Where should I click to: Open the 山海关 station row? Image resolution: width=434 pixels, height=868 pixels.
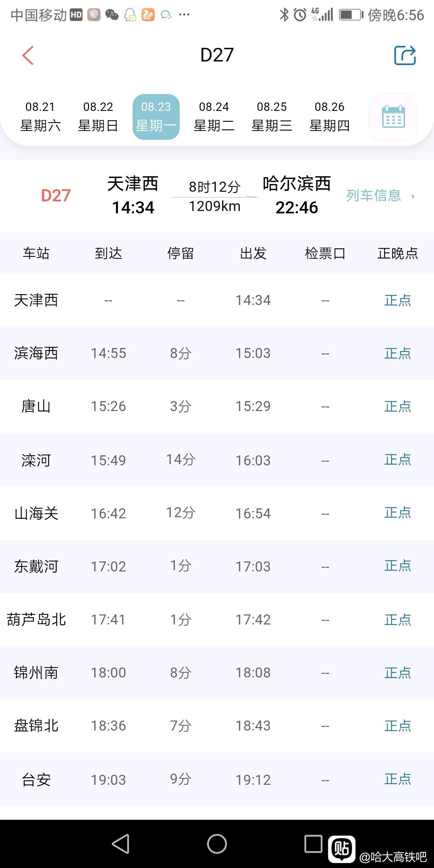coord(217,513)
